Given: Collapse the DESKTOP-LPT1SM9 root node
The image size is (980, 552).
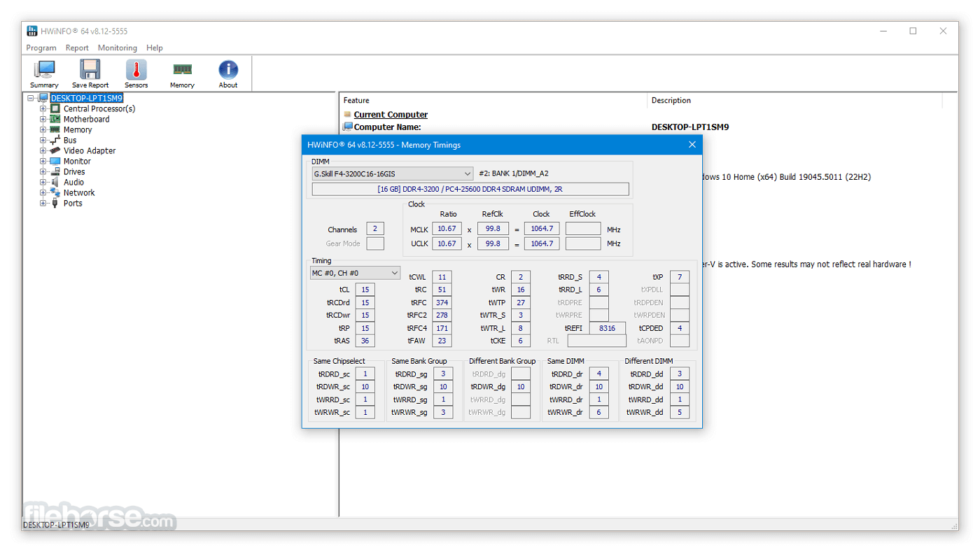Looking at the screenshot, I should [x=31, y=98].
